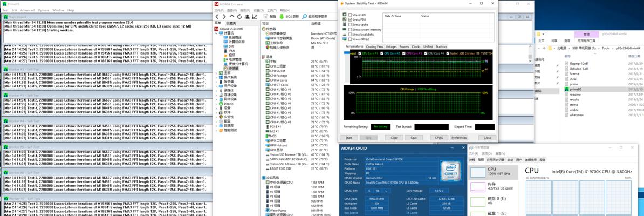Screen dimensions: 644x216
Task: Enable the Stress cache checkbox
Action: 350,25
